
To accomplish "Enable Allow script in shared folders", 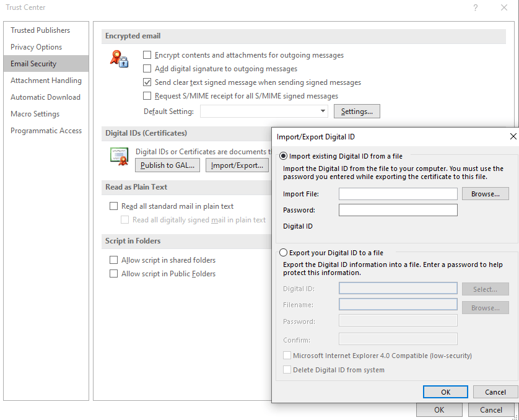I will click(113, 260).
